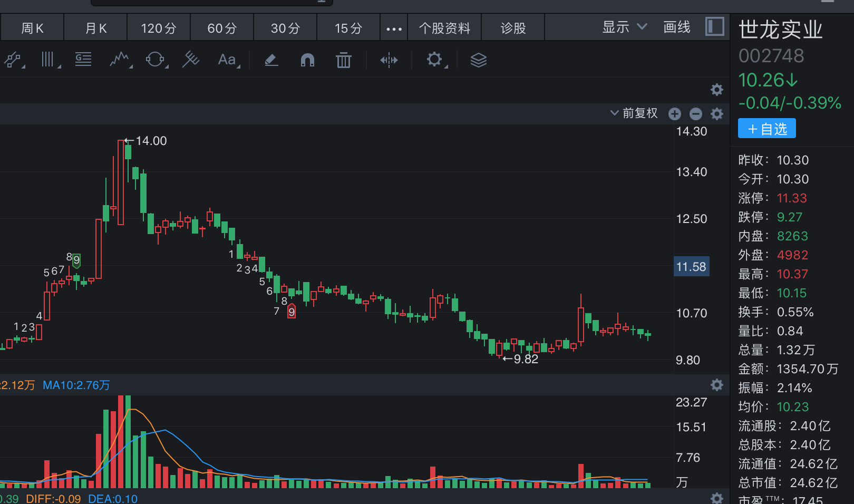Toggle the sidebar panel layout icon
Image resolution: width=854 pixels, height=504 pixels.
click(x=715, y=27)
